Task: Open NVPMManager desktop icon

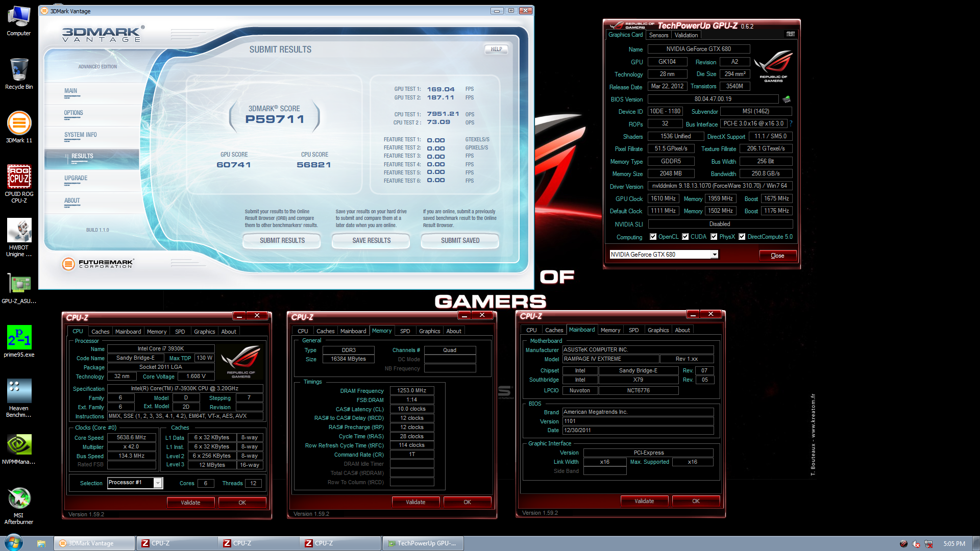Action: pyautogui.click(x=19, y=449)
